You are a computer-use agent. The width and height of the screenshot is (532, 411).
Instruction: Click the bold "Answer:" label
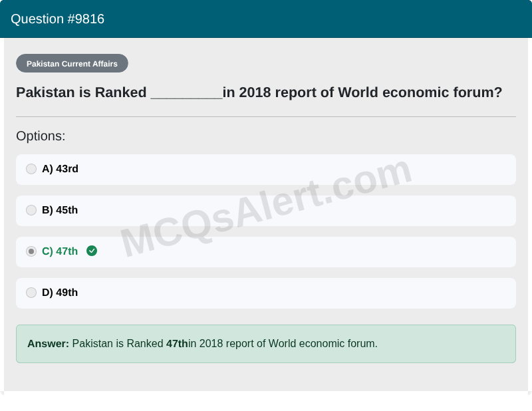pos(48,344)
